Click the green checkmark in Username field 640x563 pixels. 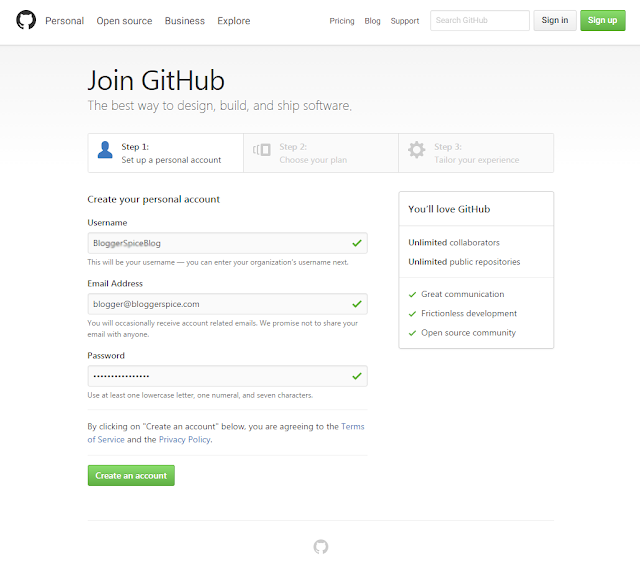coord(357,243)
